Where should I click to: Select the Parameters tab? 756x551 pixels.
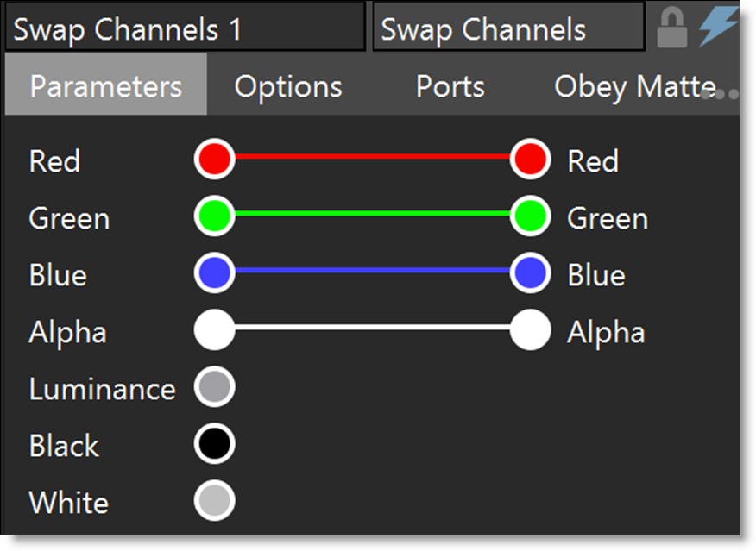(x=106, y=85)
